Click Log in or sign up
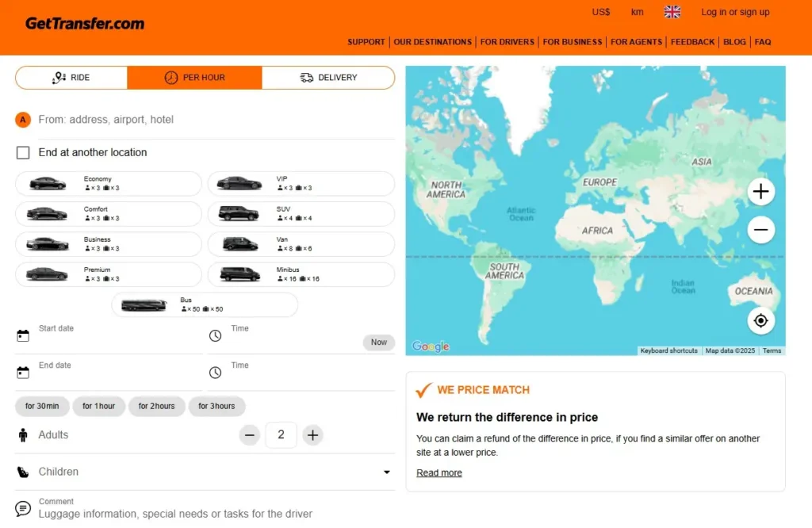Screen dimensions: 812x528 click(735, 12)
